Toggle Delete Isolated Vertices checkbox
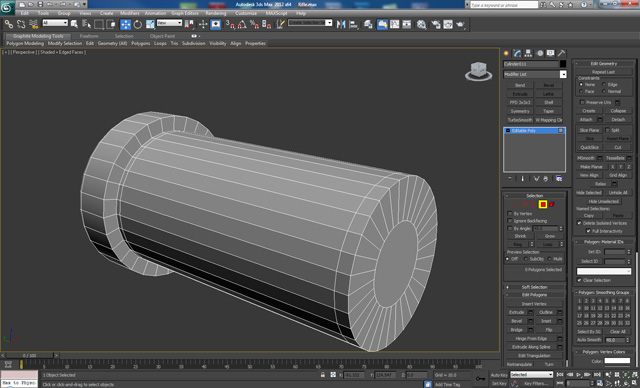Screen dimensions: 640x388 (579, 223)
